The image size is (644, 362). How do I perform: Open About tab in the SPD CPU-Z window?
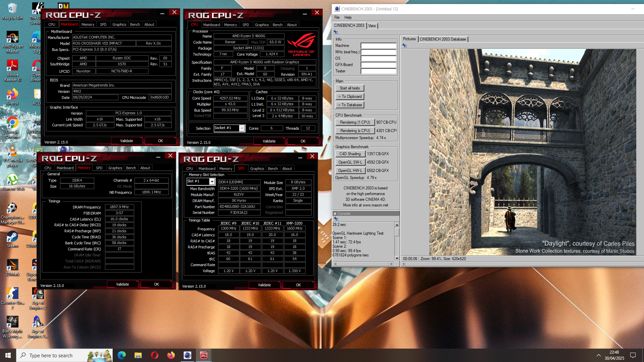click(x=287, y=169)
